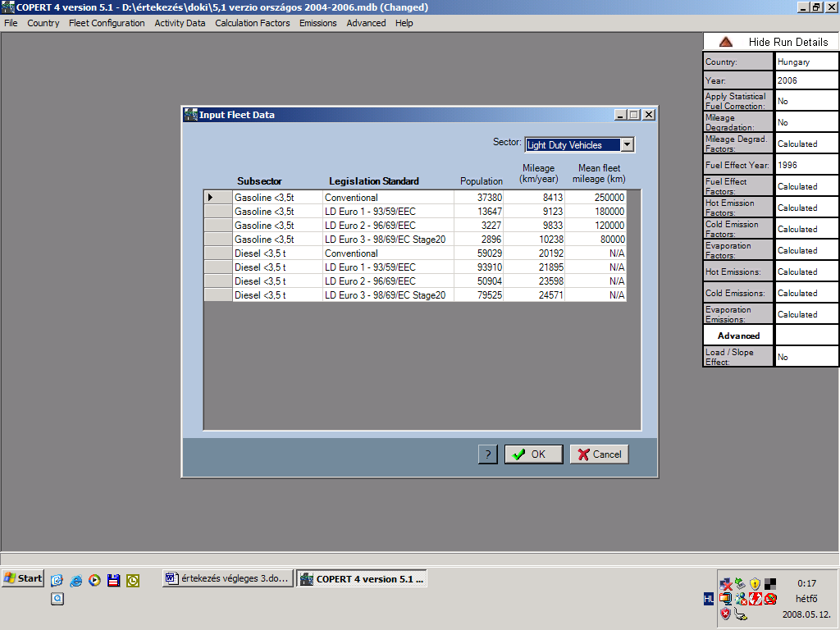Image resolution: width=840 pixels, height=630 pixels.
Task: Click the black and gray checkered tray icon
Action: (x=770, y=584)
